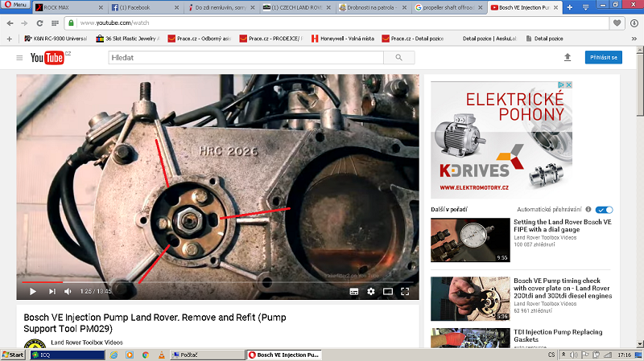The image size is (644, 361).
Task: Reload the current page
Action: (39, 23)
